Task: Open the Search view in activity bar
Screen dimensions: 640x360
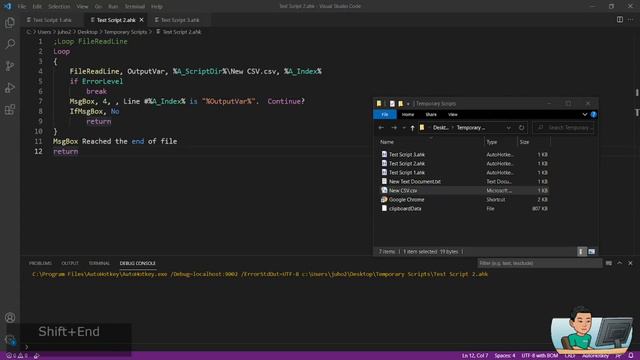Action: (x=10, y=44)
